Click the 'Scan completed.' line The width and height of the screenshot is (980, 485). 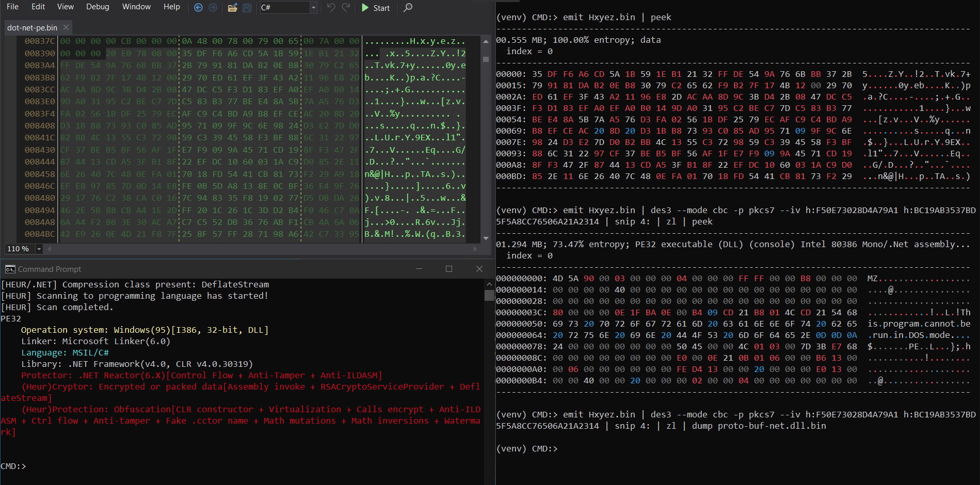pos(57,307)
